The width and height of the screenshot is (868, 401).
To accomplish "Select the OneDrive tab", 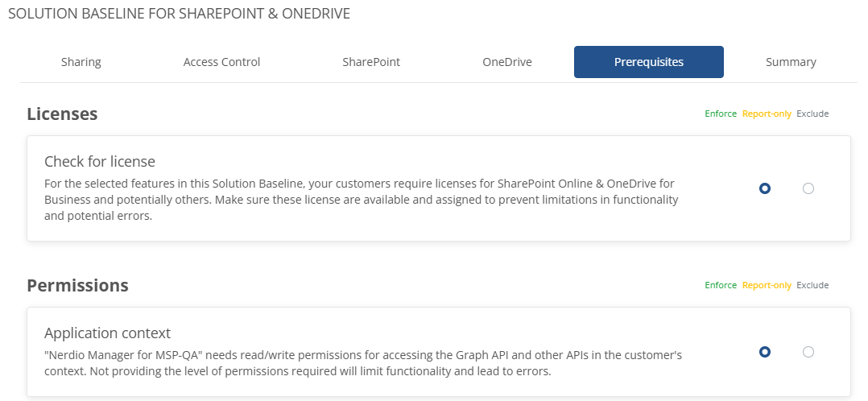I will 507,62.
